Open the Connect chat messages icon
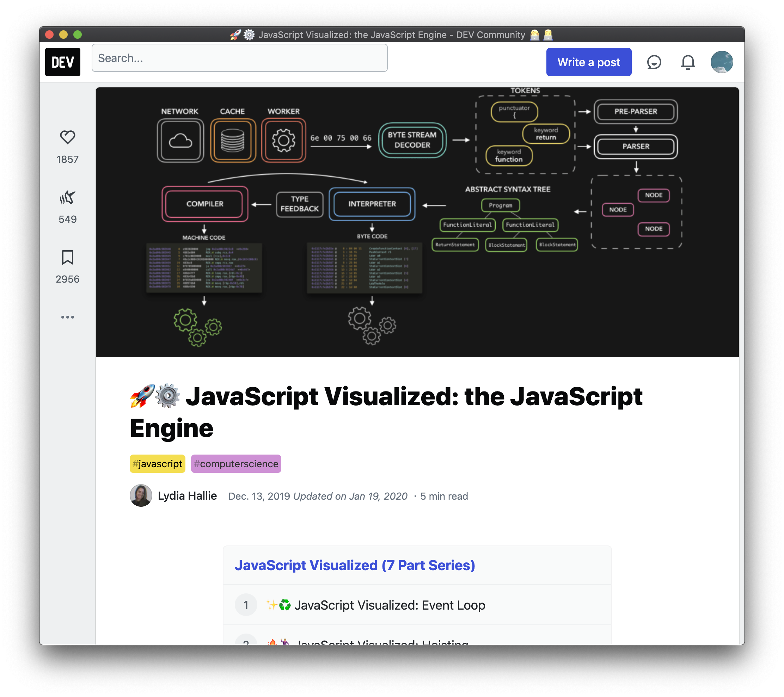 coord(654,62)
